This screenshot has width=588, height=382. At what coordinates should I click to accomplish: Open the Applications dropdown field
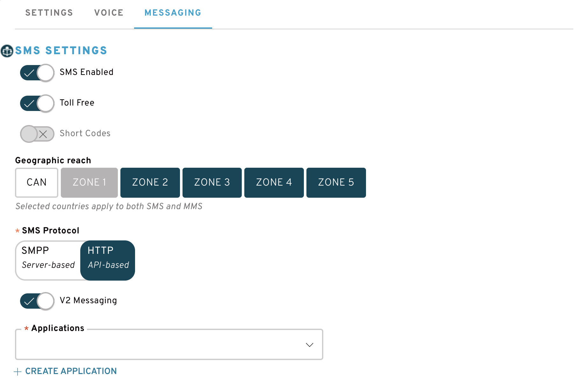pos(169,344)
